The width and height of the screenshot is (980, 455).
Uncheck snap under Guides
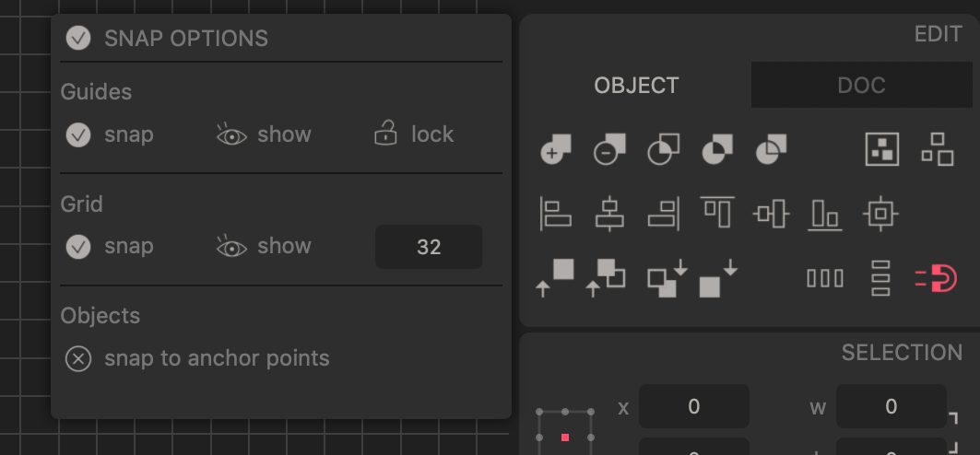pos(78,134)
